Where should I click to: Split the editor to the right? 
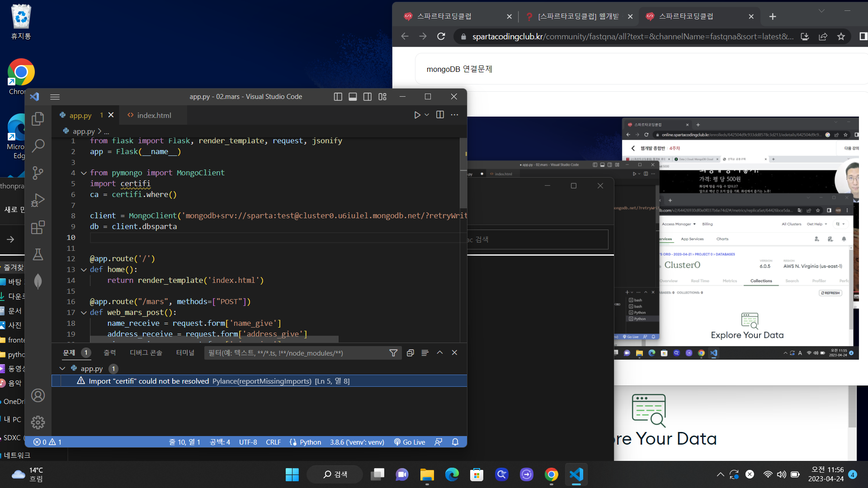pyautogui.click(x=440, y=115)
